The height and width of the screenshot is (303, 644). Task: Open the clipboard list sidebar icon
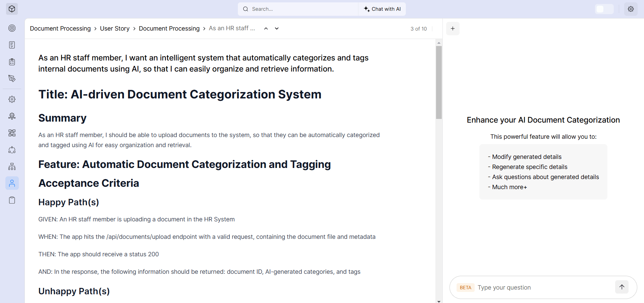(x=12, y=62)
